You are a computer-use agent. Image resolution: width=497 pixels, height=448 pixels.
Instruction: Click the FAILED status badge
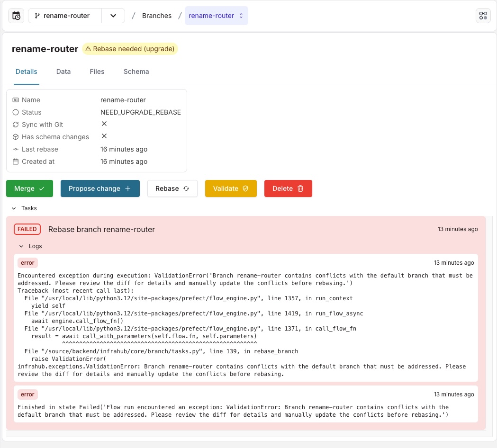27,229
